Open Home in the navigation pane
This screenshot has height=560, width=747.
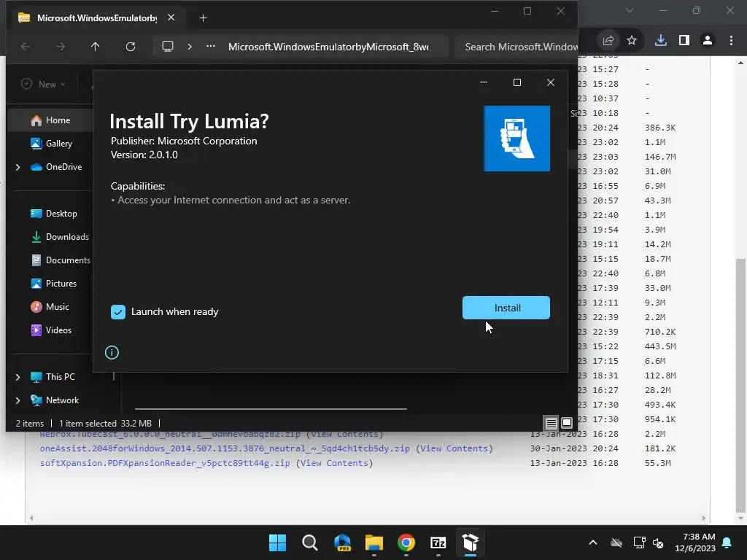50,120
